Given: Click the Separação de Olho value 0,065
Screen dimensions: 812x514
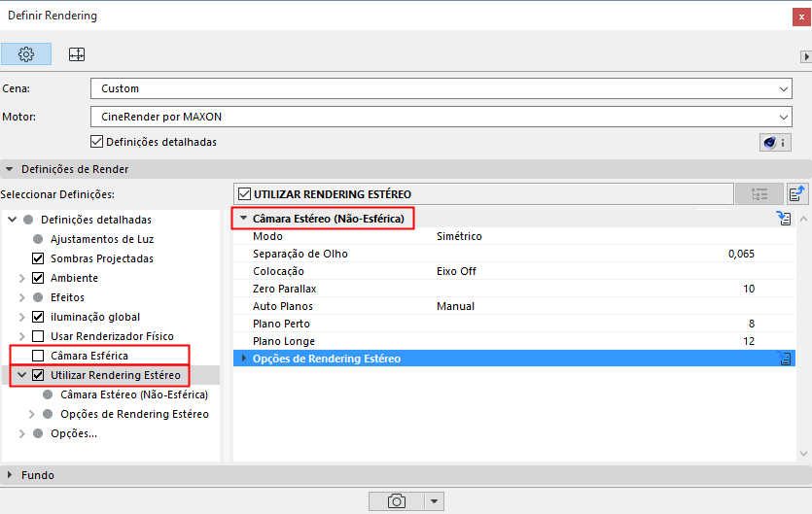Looking at the screenshot, I should point(741,254).
